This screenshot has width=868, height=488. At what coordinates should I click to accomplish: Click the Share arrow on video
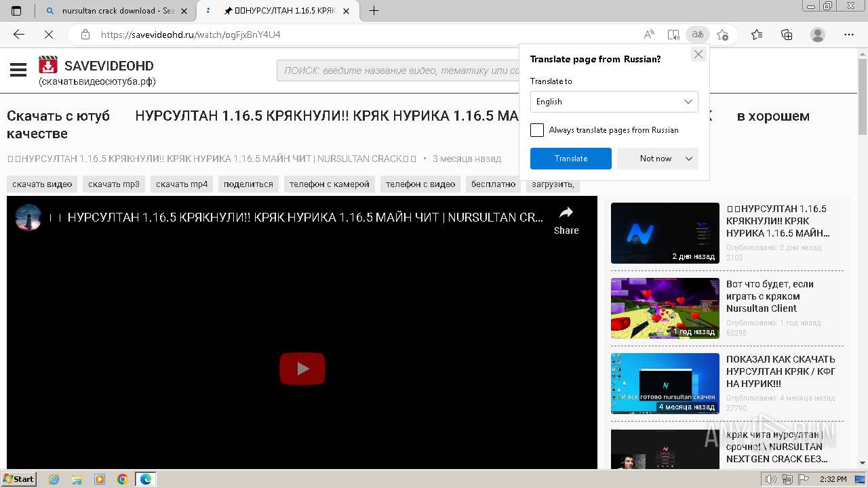tap(566, 213)
